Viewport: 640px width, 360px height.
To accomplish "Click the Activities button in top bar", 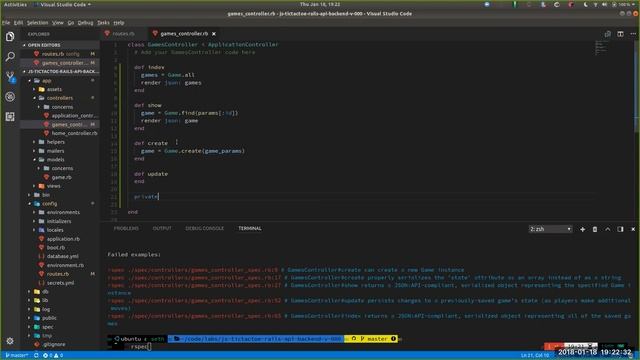I will click(15, 4).
